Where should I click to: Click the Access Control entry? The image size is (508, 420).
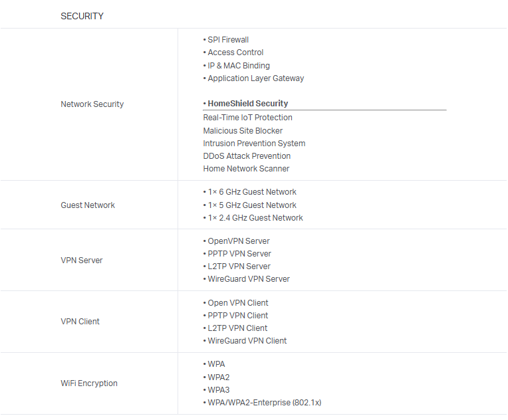point(235,52)
